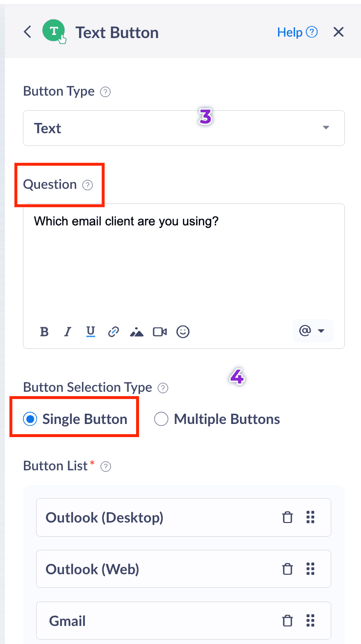Select the Single Button radio option
Screen dimensions: 361x644
point(30,419)
